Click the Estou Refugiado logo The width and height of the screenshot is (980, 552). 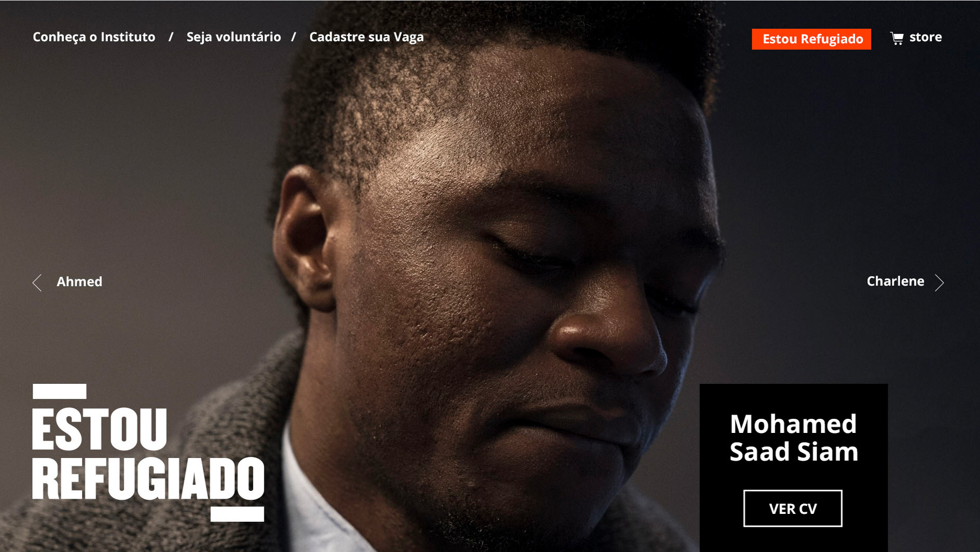[x=148, y=453]
